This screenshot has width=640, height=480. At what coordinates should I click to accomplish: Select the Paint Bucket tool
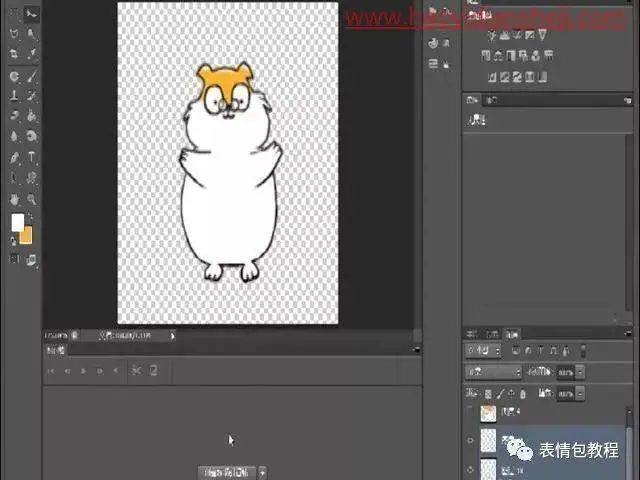31,116
